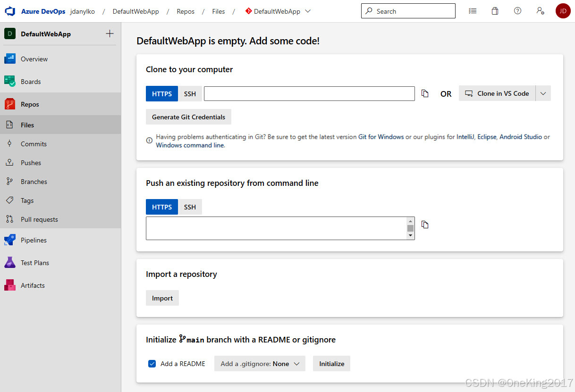Image resolution: width=575 pixels, height=392 pixels.
Task: Open the User settings icon
Action: click(541, 11)
